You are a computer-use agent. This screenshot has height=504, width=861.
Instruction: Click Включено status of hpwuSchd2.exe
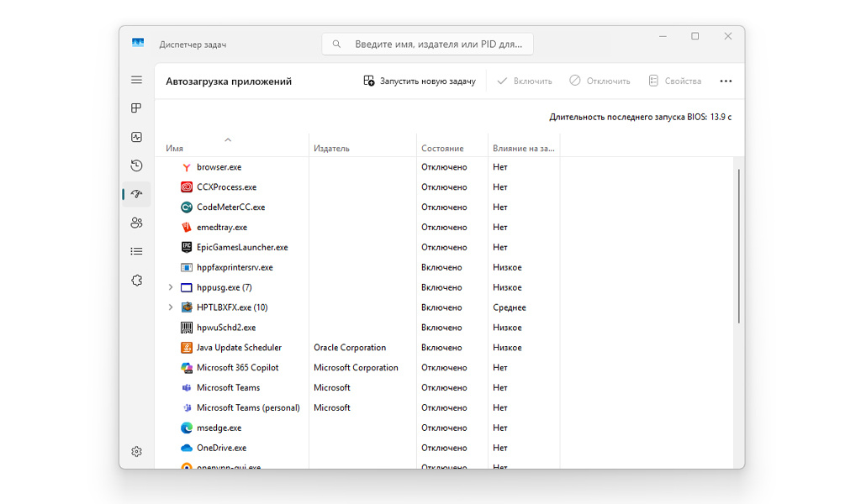[441, 328]
